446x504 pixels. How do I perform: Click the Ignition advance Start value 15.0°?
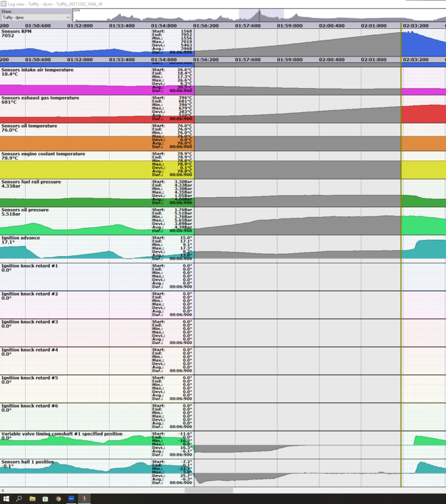[x=186, y=237]
